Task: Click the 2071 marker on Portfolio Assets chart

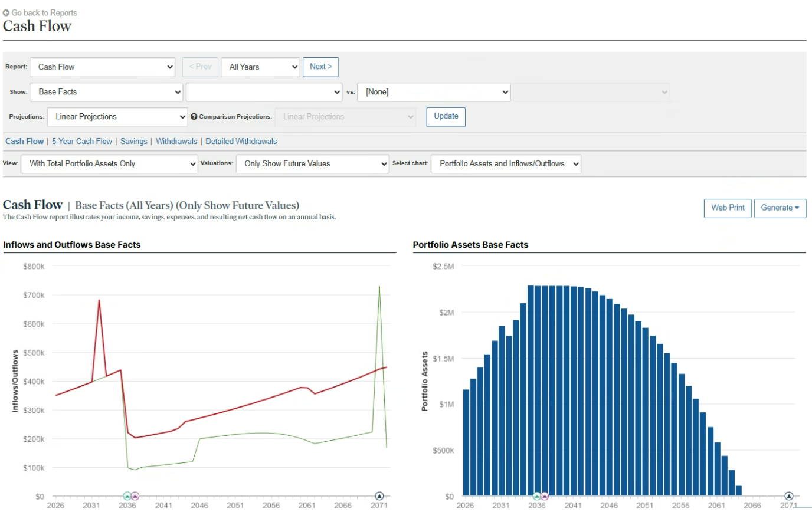Action: coord(789,496)
